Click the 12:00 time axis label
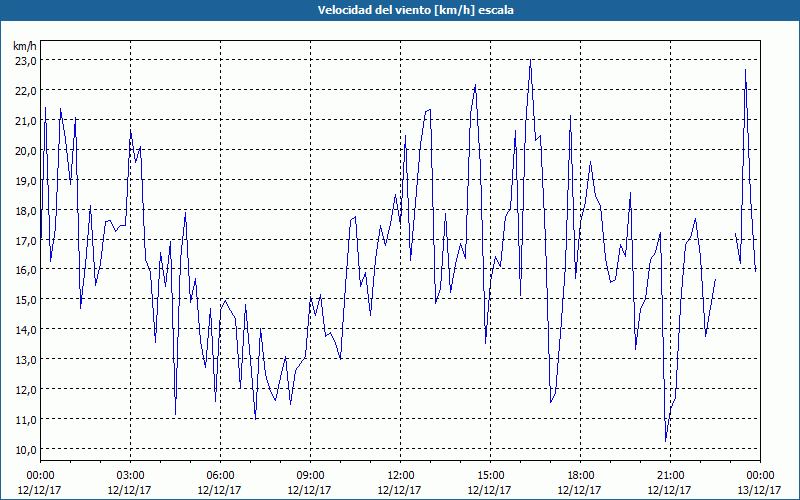This screenshot has height=500, width=800. tap(401, 476)
